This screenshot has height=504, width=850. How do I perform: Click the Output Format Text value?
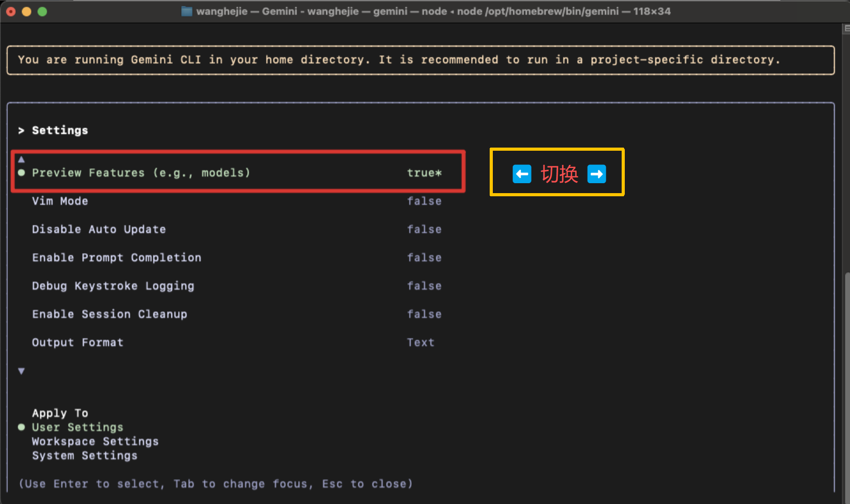pos(421,342)
